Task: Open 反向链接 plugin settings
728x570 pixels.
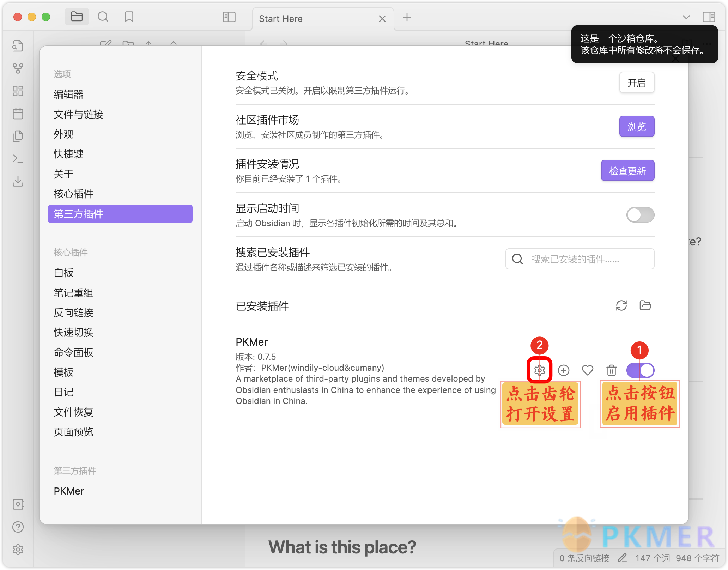Action: (120, 313)
